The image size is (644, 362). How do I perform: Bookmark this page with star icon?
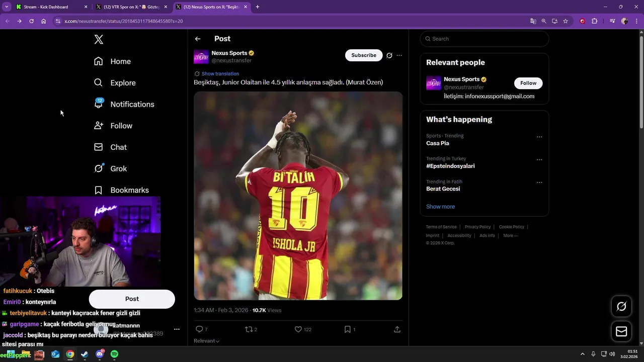(566, 21)
